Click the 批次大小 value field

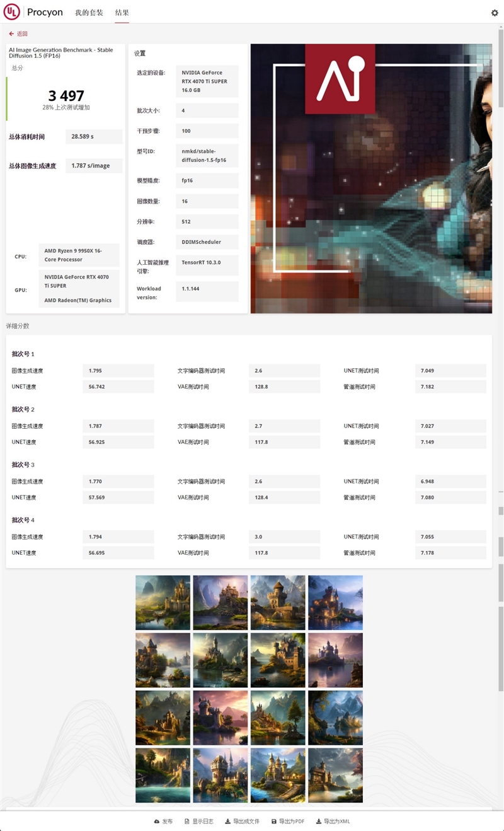point(208,110)
